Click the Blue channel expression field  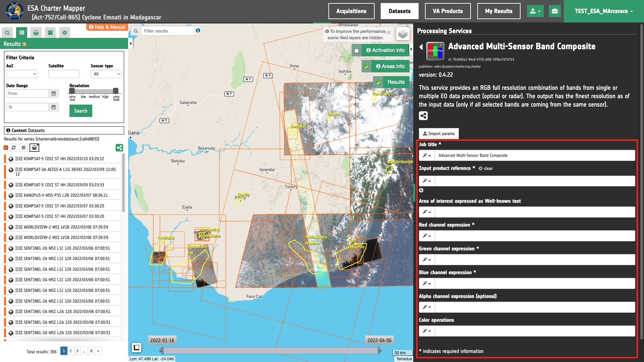point(535,284)
